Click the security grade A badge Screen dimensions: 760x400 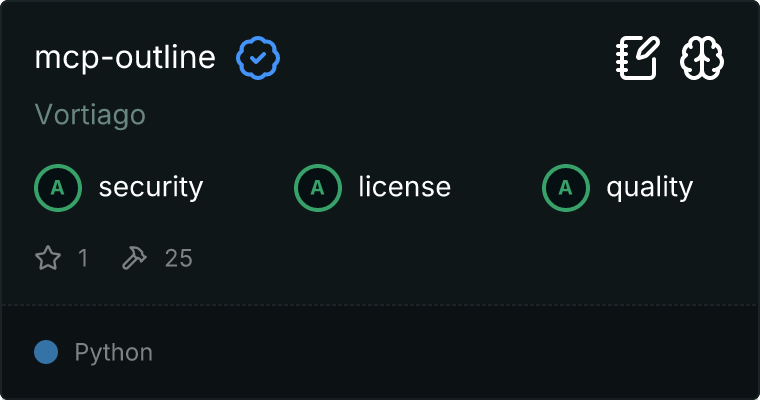point(57,187)
